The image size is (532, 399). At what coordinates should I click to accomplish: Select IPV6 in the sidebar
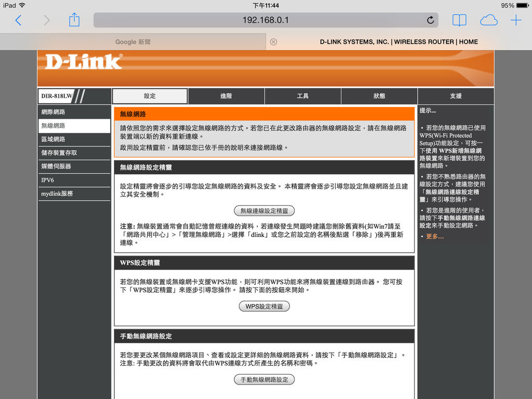tap(74, 180)
